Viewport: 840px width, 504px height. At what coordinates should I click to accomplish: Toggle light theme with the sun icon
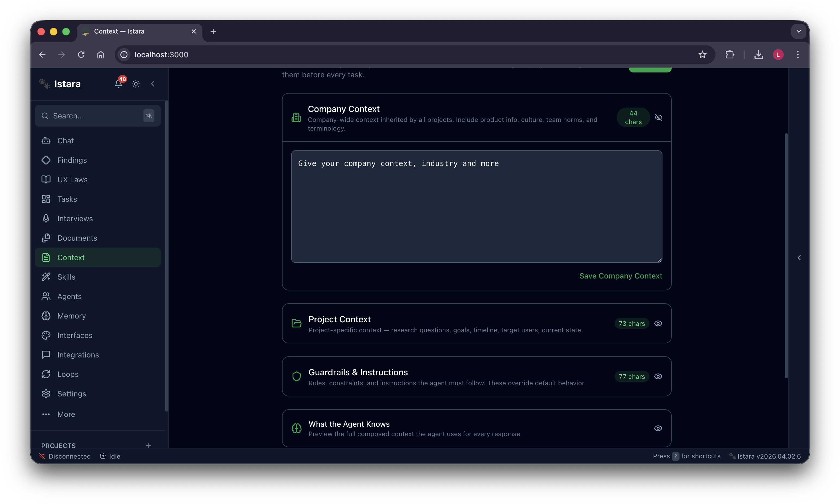tap(136, 84)
